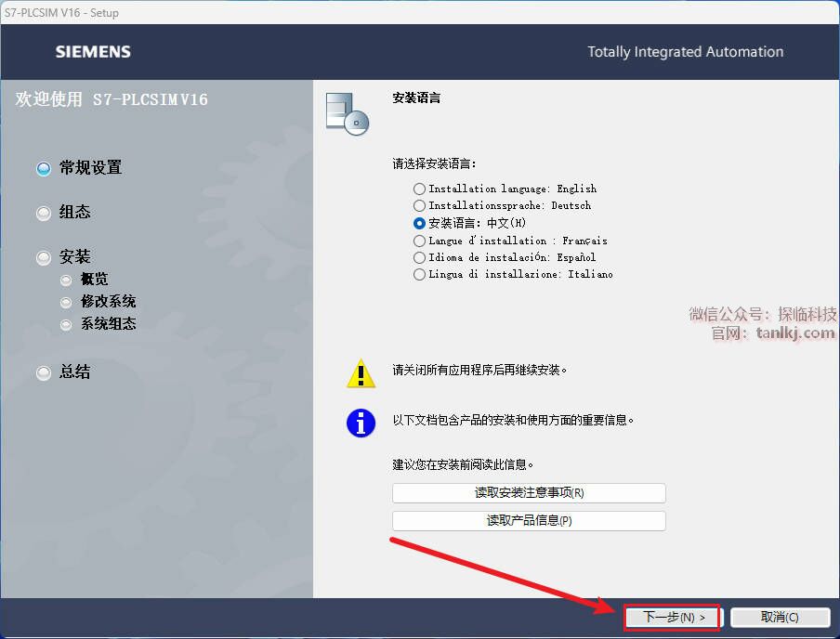840x639 pixels.
Task: Cancel setup with 取消(C) button
Action: [x=780, y=618]
